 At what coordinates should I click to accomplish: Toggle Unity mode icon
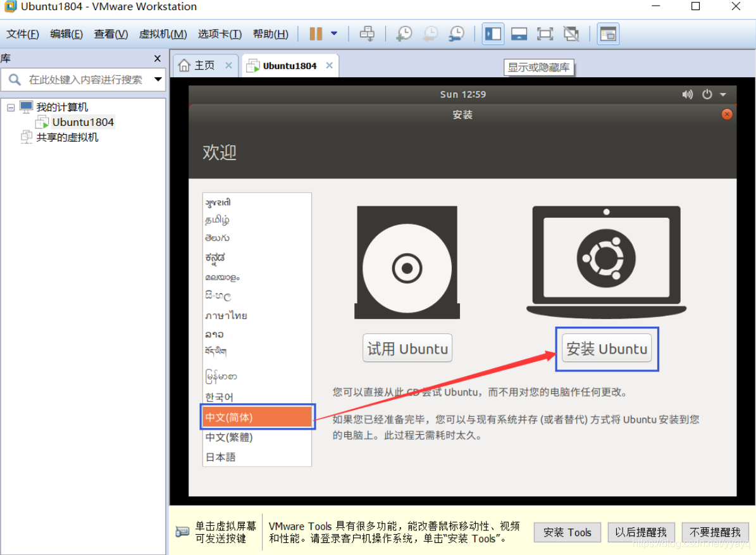[571, 34]
